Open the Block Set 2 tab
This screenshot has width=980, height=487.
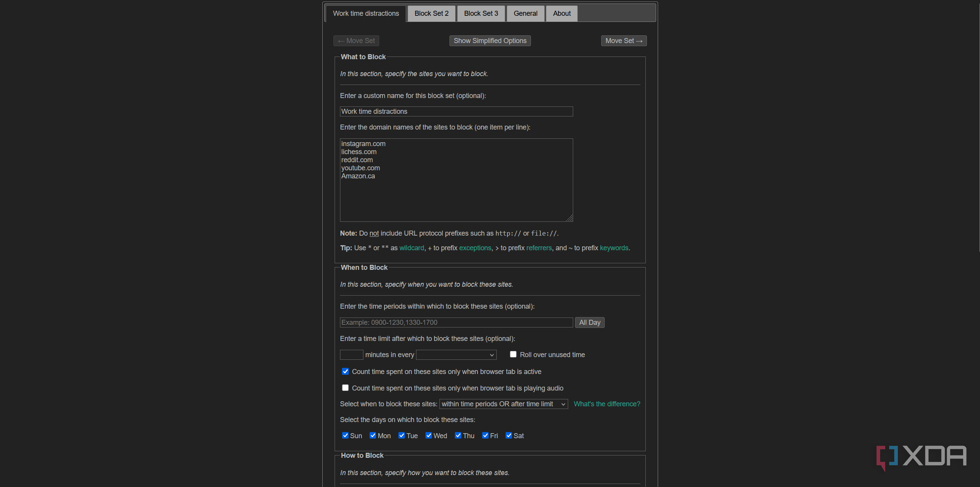(431, 13)
